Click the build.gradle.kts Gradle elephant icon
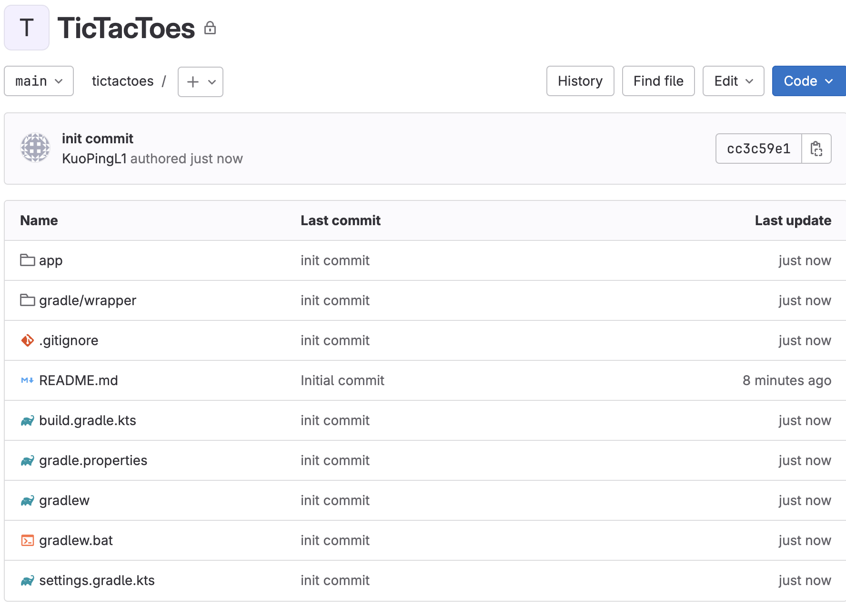Viewport: 846px width, 616px height. point(28,420)
